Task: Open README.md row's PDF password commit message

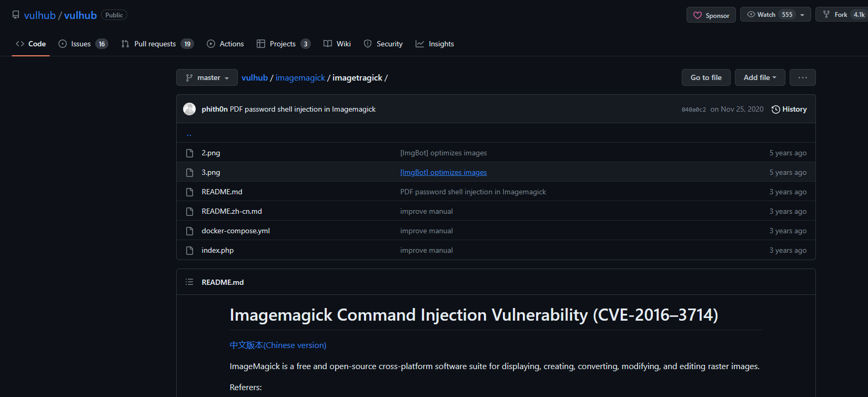Action: (473, 192)
